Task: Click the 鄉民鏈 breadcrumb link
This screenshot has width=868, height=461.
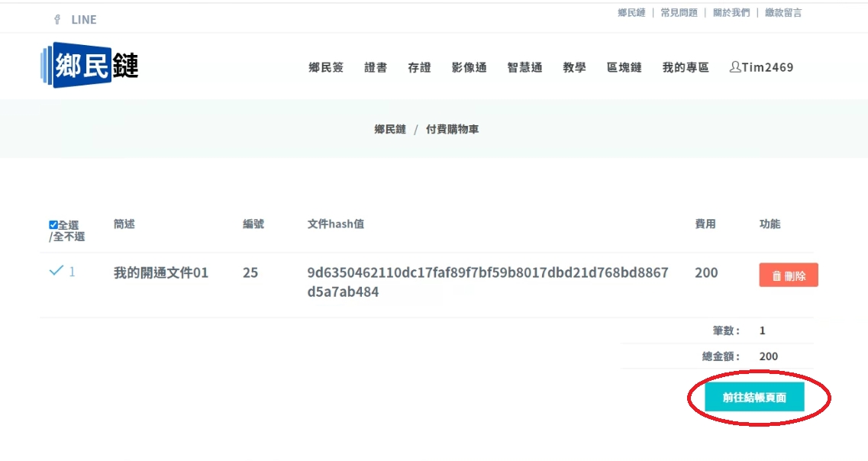Action: point(390,130)
